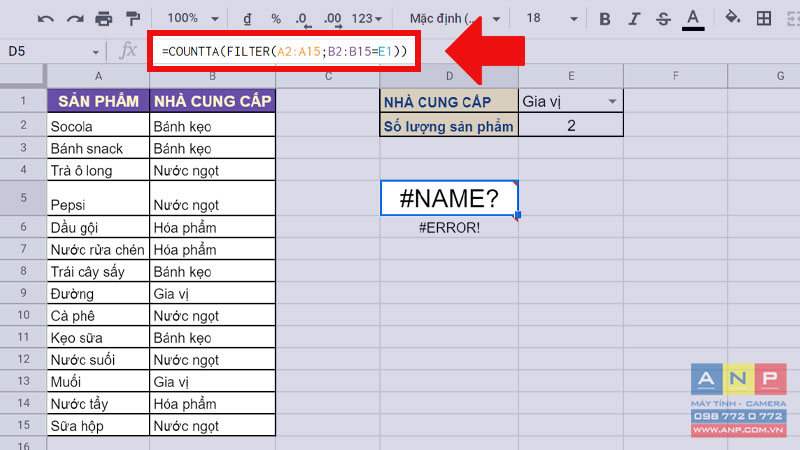Format as percent
This screenshot has height=450, width=800.
pos(276,19)
